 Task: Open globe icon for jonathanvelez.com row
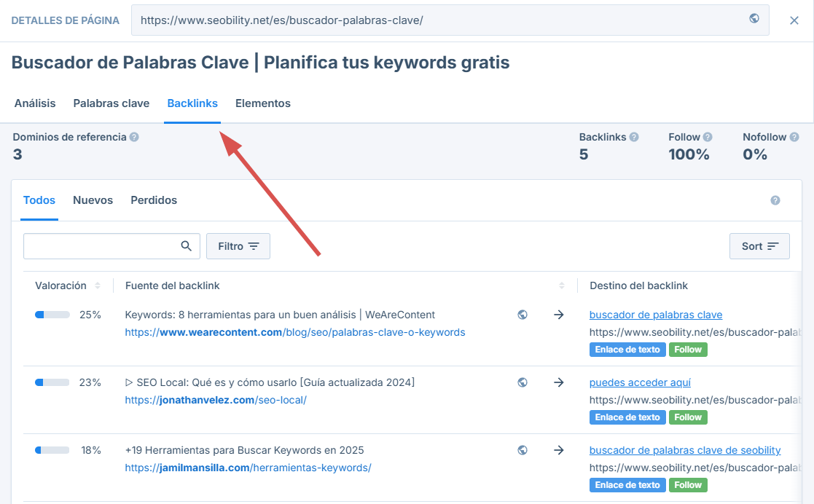pos(523,382)
